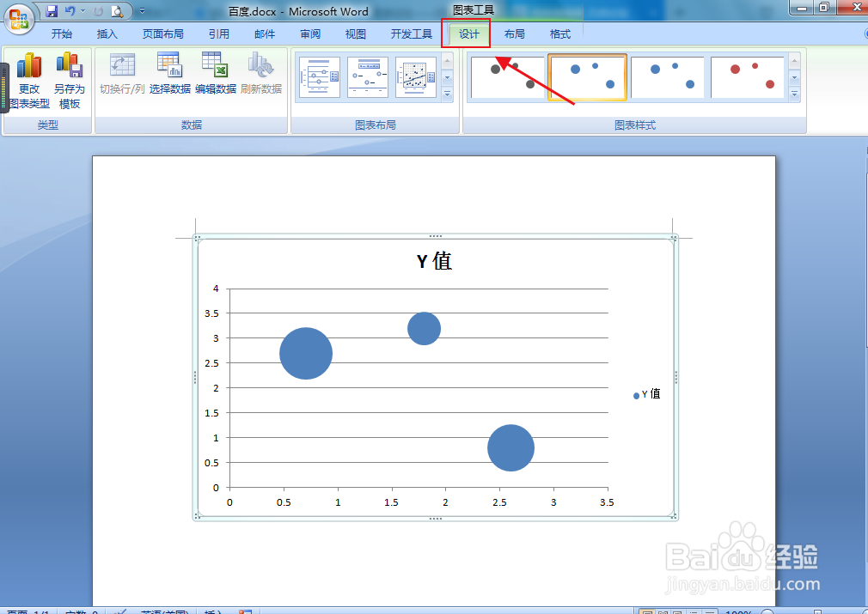Open the 开始 ribbon tab
Image resolution: width=868 pixels, height=614 pixels.
tap(61, 34)
